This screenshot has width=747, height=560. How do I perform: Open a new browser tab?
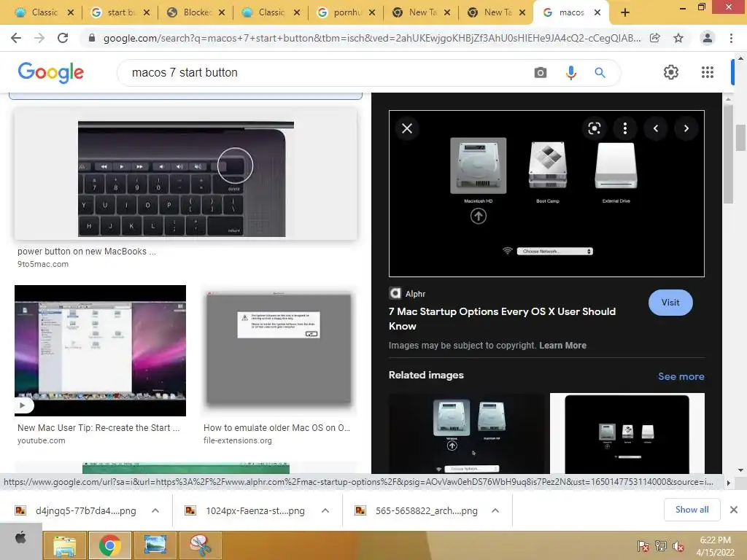tap(625, 12)
